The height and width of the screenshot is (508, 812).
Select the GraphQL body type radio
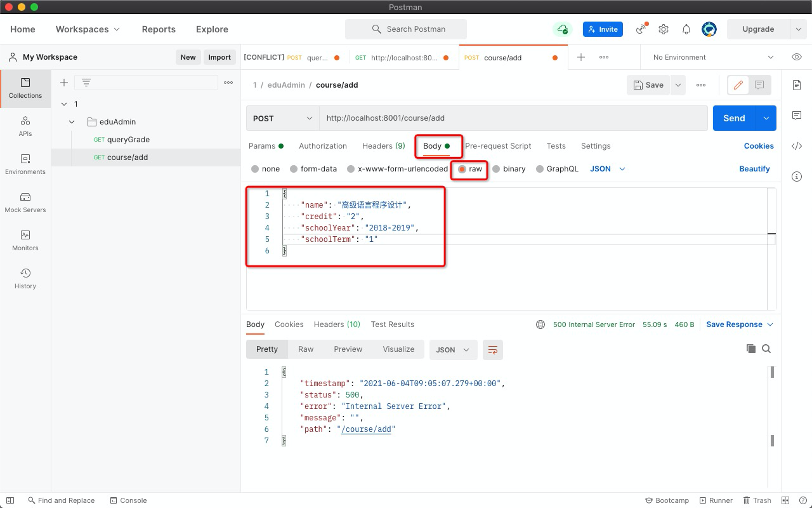pyautogui.click(x=540, y=169)
